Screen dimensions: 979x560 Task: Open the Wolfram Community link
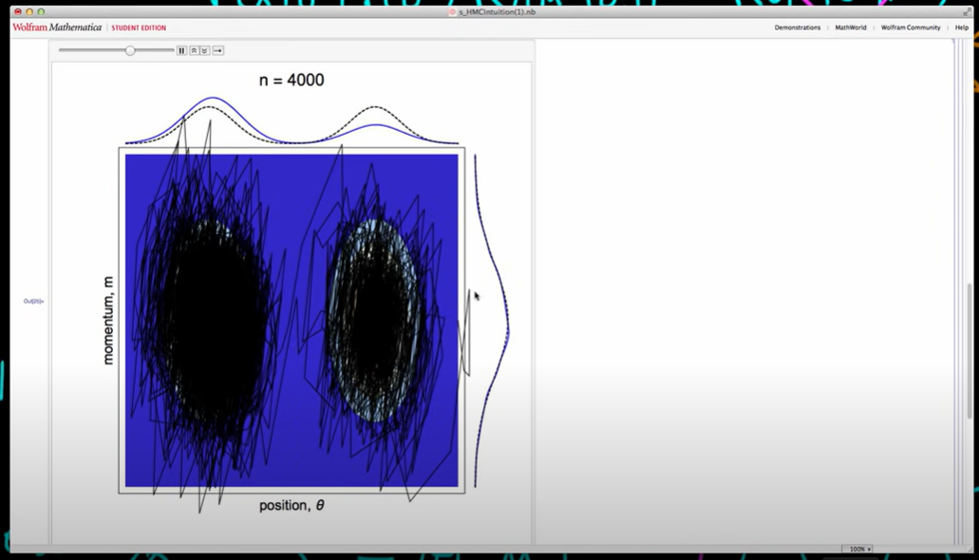[911, 28]
